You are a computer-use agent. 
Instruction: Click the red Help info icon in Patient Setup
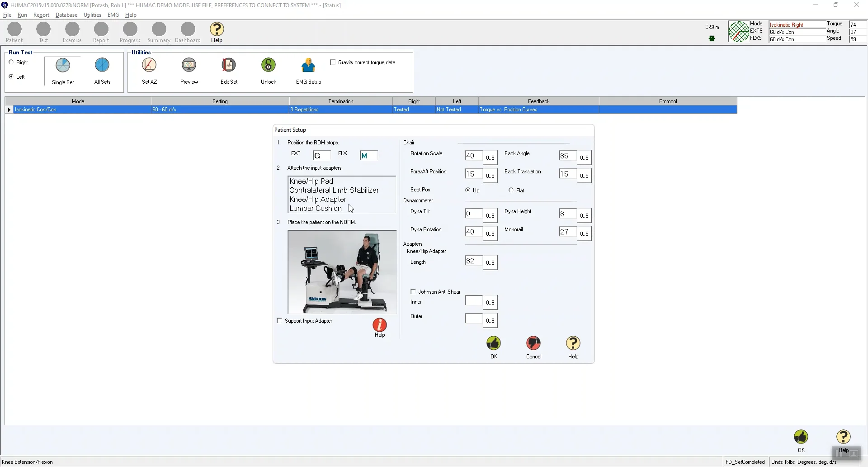(x=380, y=324)
